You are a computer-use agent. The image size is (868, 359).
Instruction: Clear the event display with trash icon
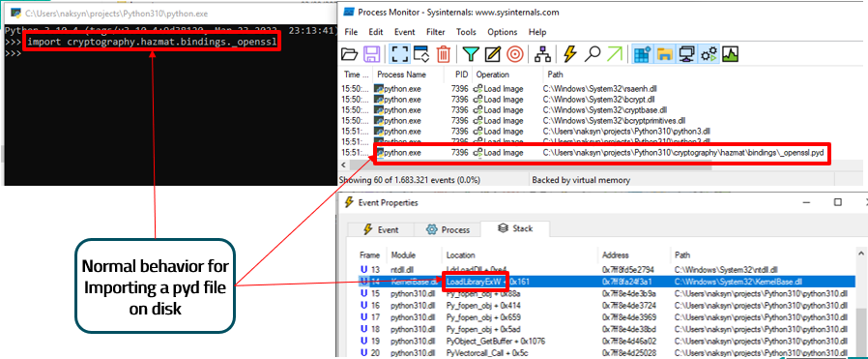pos(444,54)
